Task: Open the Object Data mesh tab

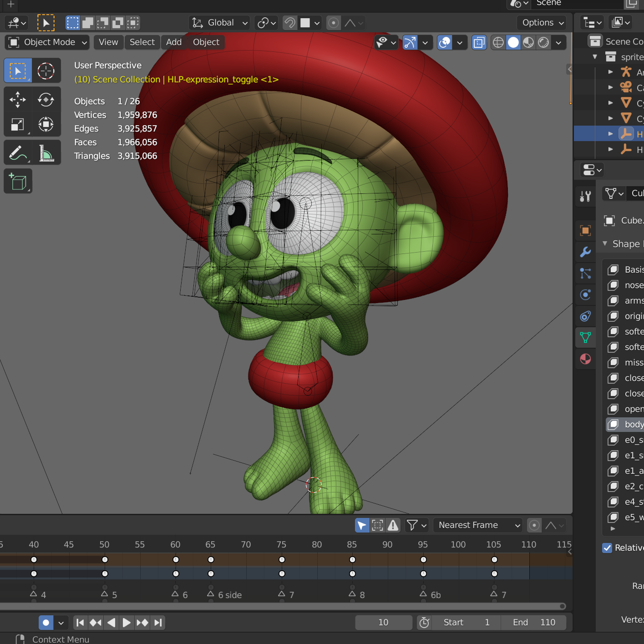Action: (x=585, y=337)
